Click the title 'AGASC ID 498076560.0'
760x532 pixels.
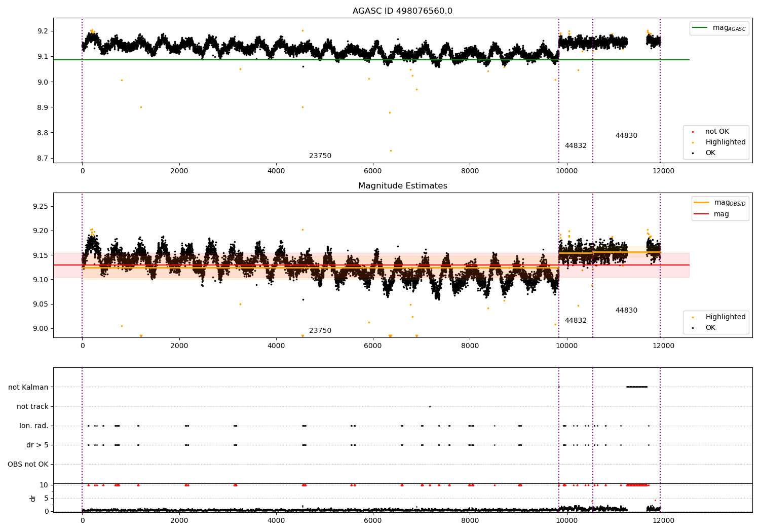pos(402,11)
